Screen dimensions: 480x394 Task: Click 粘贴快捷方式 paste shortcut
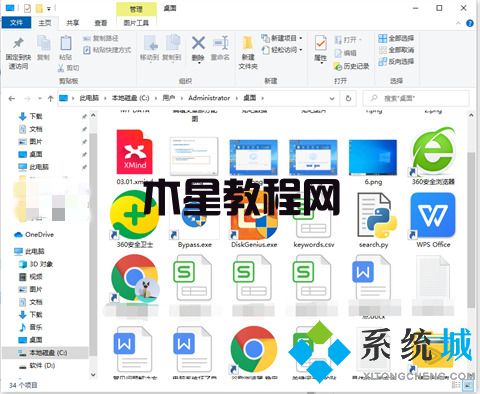coord(107,50)
